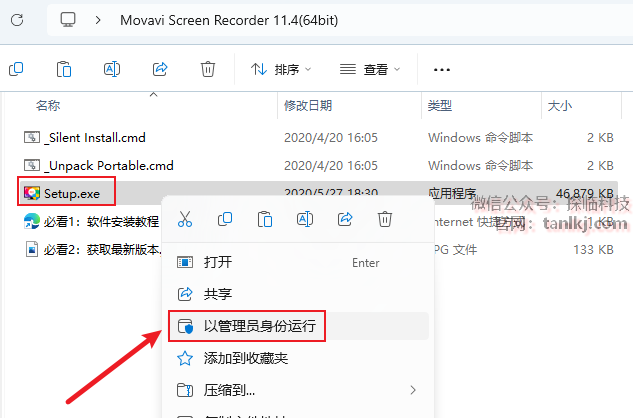Click the cut scissors icon in the context menu

click(x=185, y=219)
